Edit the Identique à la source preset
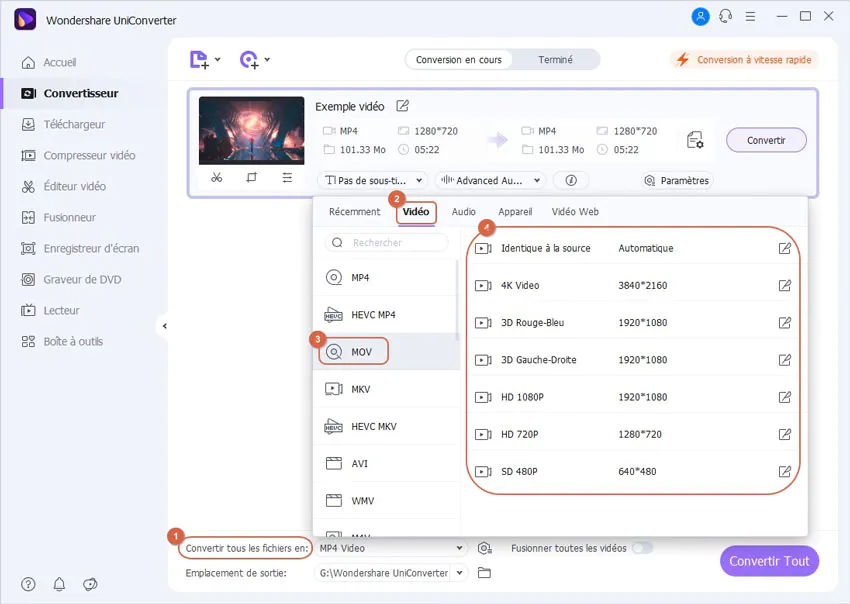The width and height of the screenshot is (850, 604). [x=784, y=248]
